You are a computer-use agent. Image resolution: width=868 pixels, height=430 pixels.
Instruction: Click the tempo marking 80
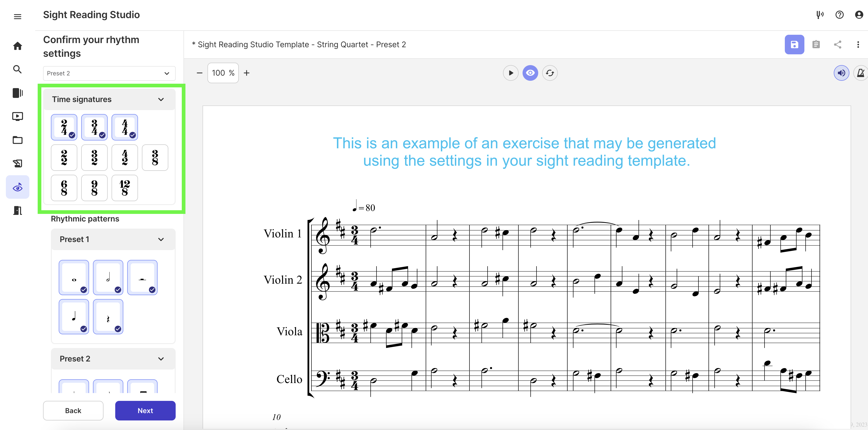point(364,206)
